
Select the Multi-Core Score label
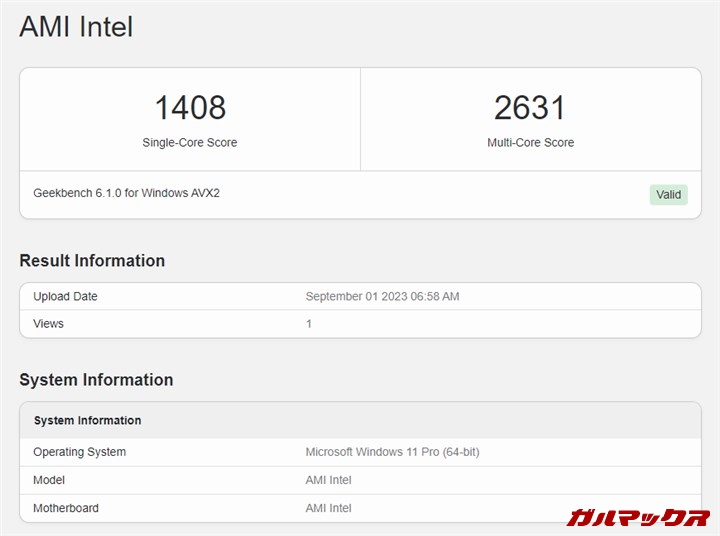pyautogui.click(x=530, y=143)
